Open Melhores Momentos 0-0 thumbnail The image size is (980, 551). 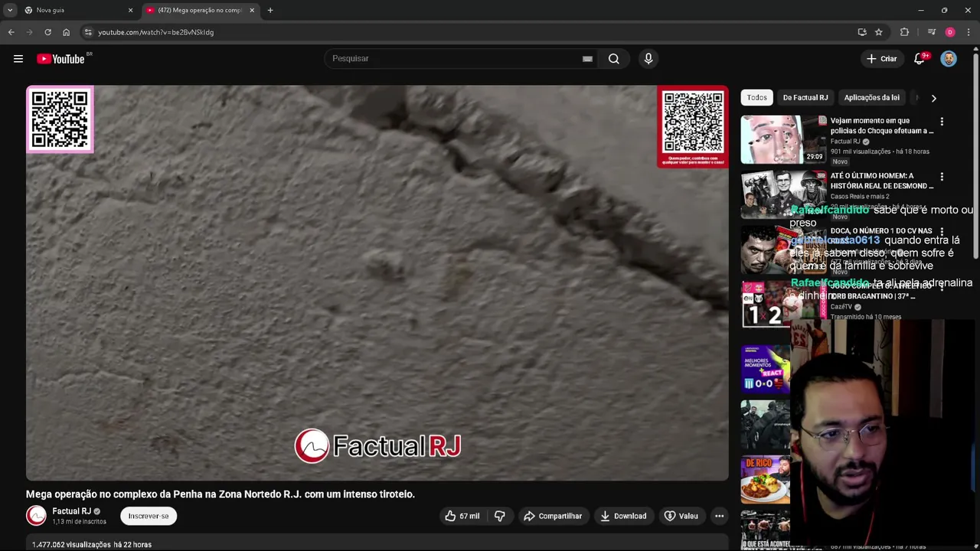[x=766, y=369]
